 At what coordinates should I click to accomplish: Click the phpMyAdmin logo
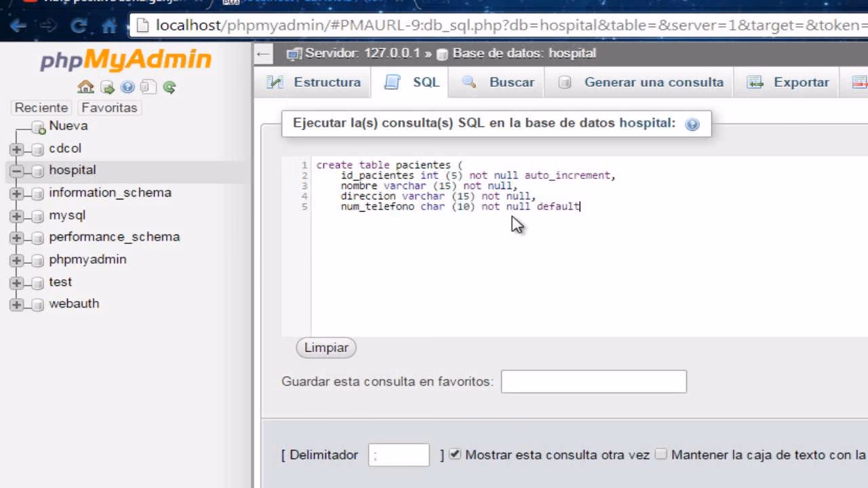126,60
